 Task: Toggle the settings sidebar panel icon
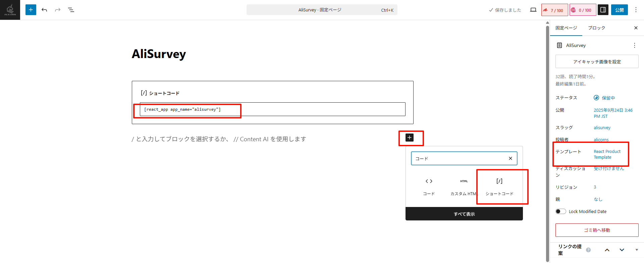click(603, 10)
